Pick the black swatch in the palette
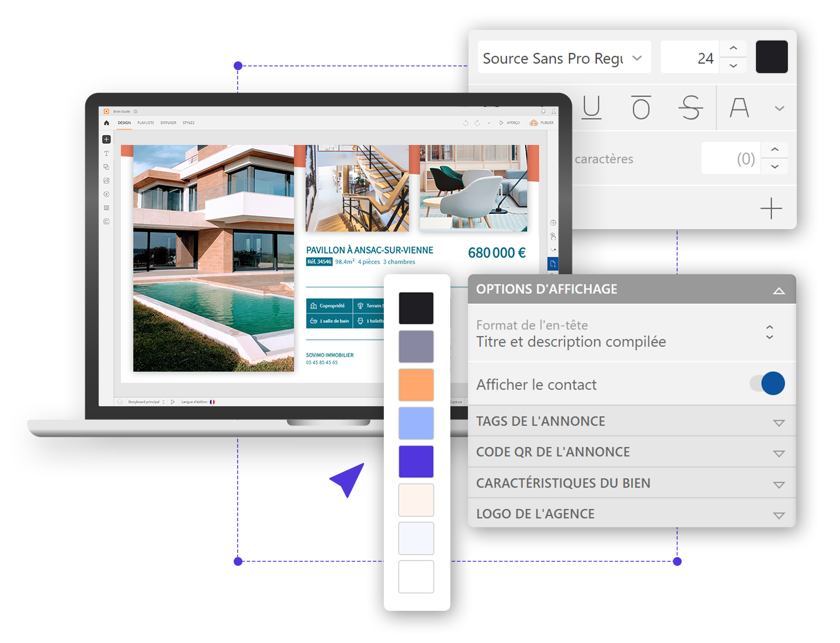The width and height of the screenshot is (840, 643). click(416, 308)
